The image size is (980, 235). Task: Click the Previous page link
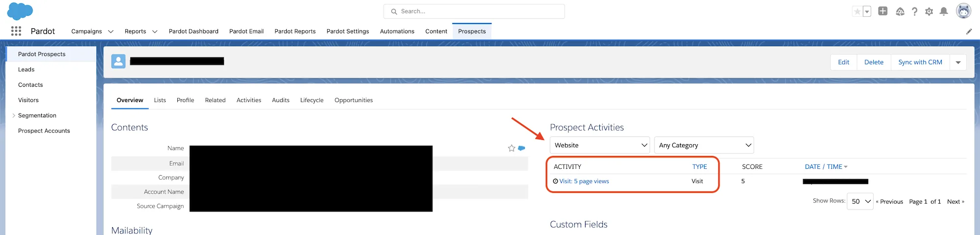889,202
